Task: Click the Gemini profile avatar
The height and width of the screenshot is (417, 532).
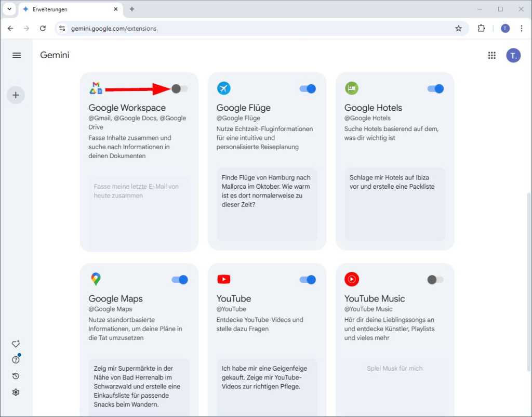Action: 513,55
